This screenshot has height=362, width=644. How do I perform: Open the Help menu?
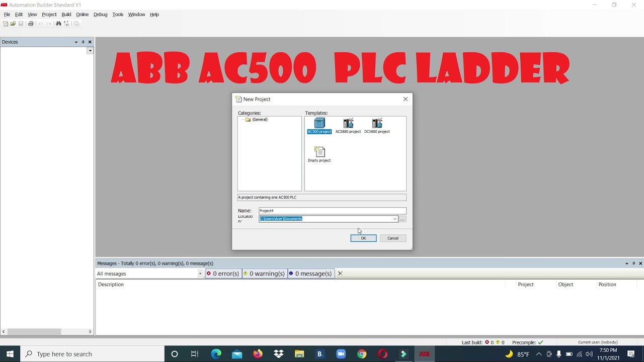pyautogui.click(x=154, y=15)
